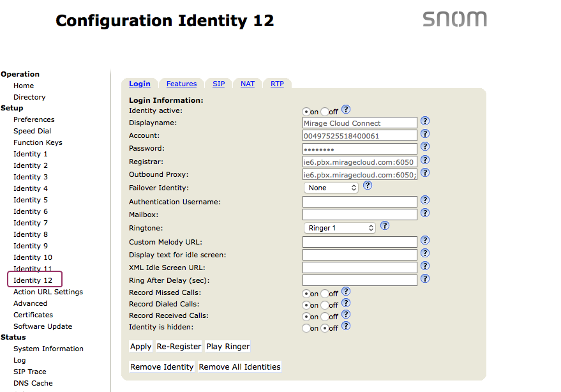This screenshot has width=561, height=392.
Task: Switch to the RTP tab
Action: click(x=277, y=84)
